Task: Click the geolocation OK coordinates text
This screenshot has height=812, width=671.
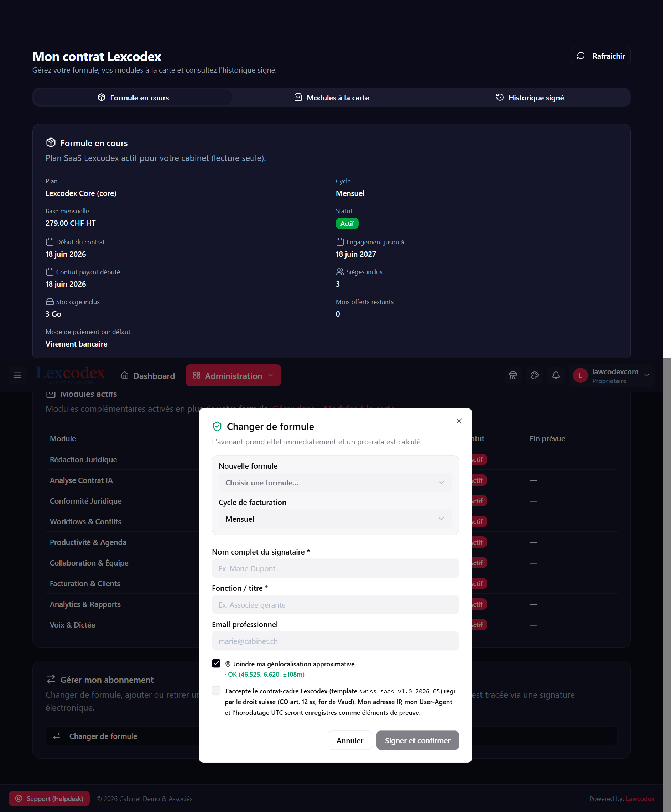Action: tap(266, 675)
